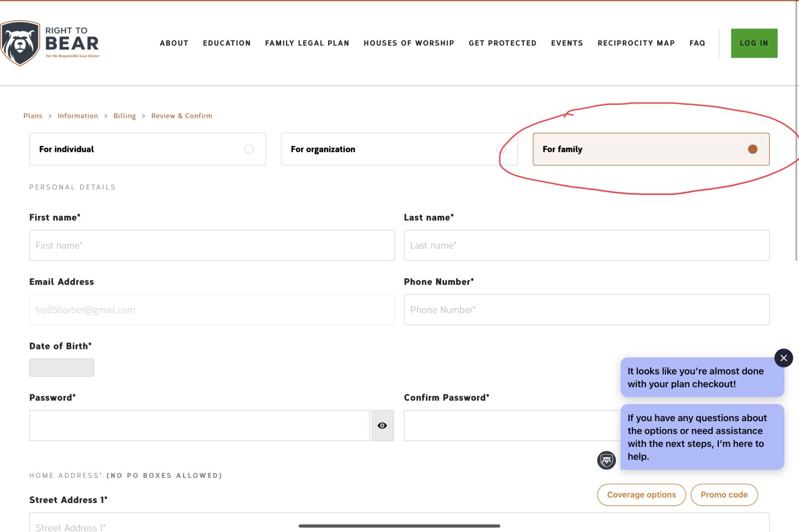Toggle password visibility eye icon
The height and width of the screenshot is (532, 799).
point(382,425)
